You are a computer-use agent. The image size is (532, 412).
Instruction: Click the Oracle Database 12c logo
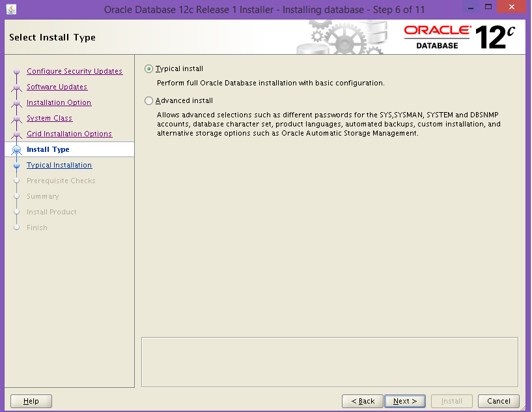point(460,37)
